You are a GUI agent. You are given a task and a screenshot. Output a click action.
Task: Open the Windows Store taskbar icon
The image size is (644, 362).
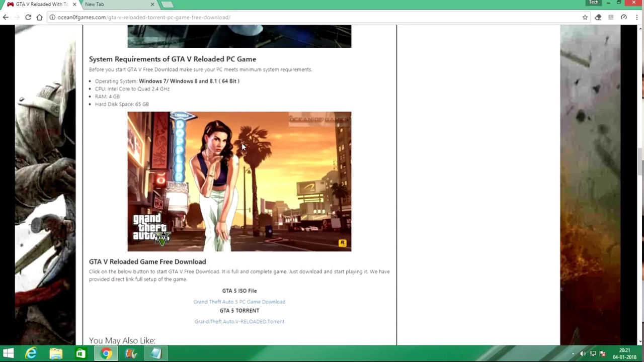coord(80,354)
